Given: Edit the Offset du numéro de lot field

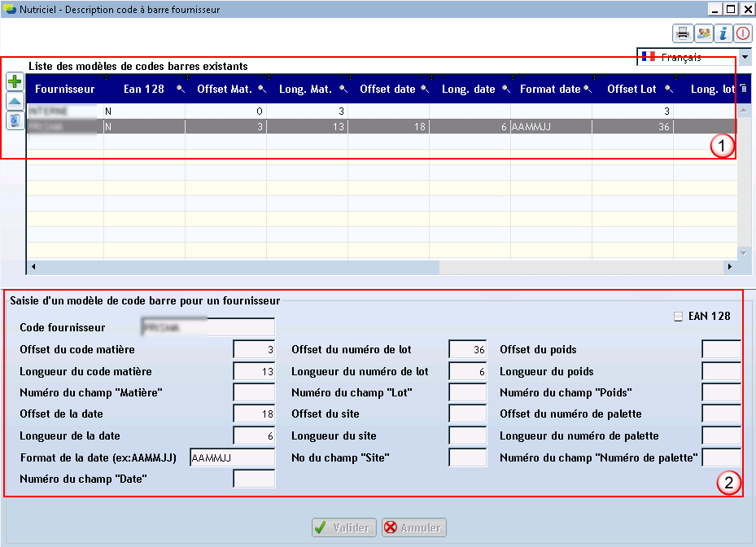Looking at the screenshot, I should tap(468, 349).
